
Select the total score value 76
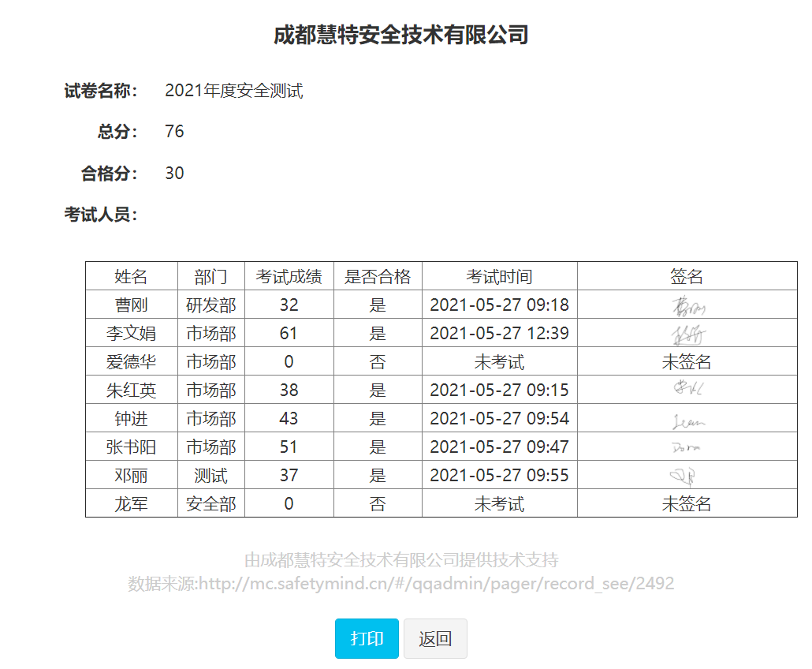click(174, 132)
